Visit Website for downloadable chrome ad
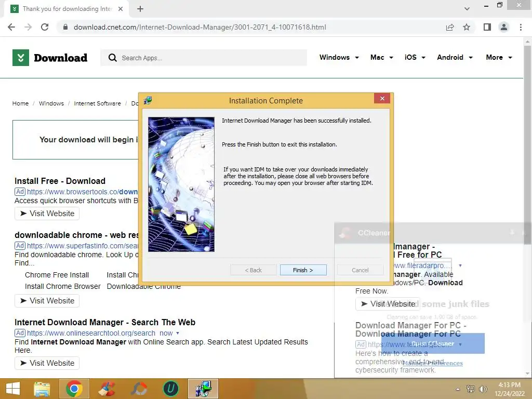The image size is (532, 399). [x=47, y=301]
